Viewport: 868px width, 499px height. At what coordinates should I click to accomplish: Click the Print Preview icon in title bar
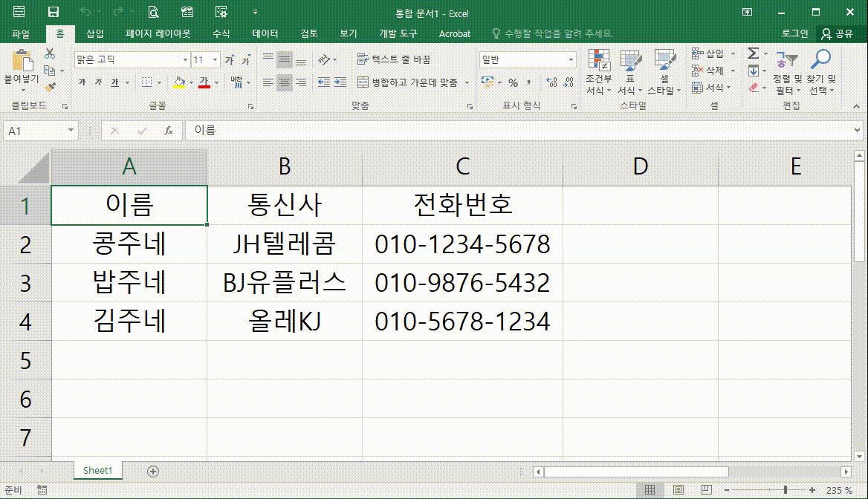click(x=153, y=12)
